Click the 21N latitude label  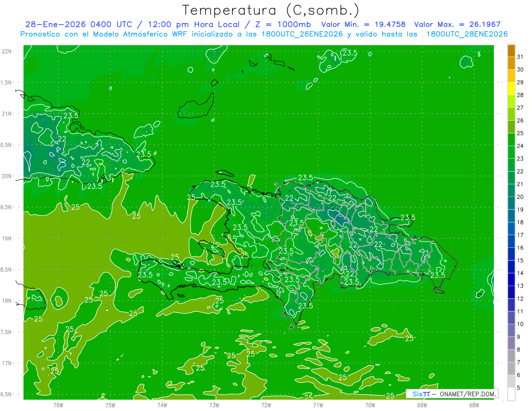click(7, 114)
